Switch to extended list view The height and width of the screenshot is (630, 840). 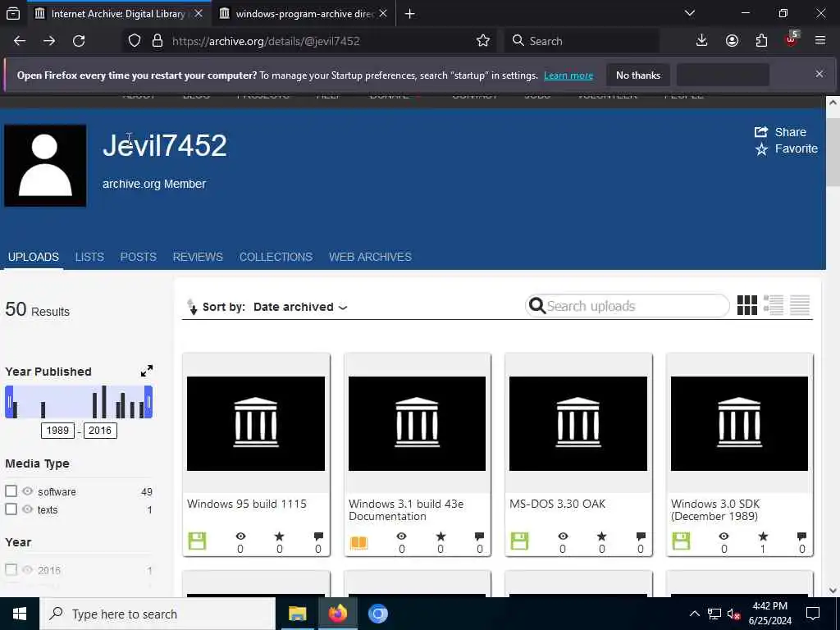[x=773, y=305]
